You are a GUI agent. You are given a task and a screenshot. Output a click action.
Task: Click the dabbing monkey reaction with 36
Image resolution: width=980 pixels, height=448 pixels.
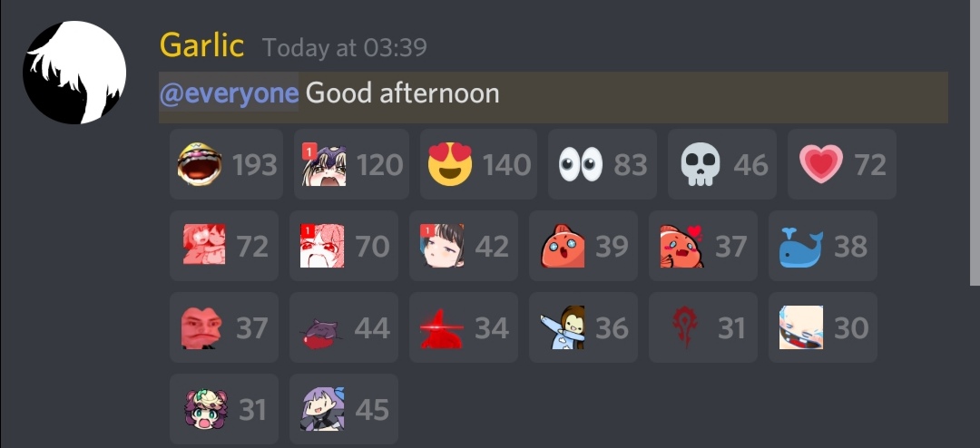point(583,327)
